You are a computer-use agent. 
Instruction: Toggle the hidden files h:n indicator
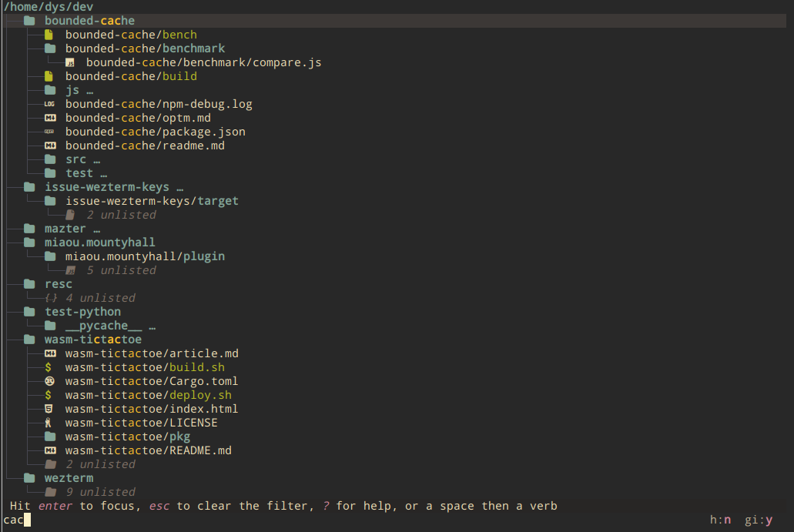721,520
